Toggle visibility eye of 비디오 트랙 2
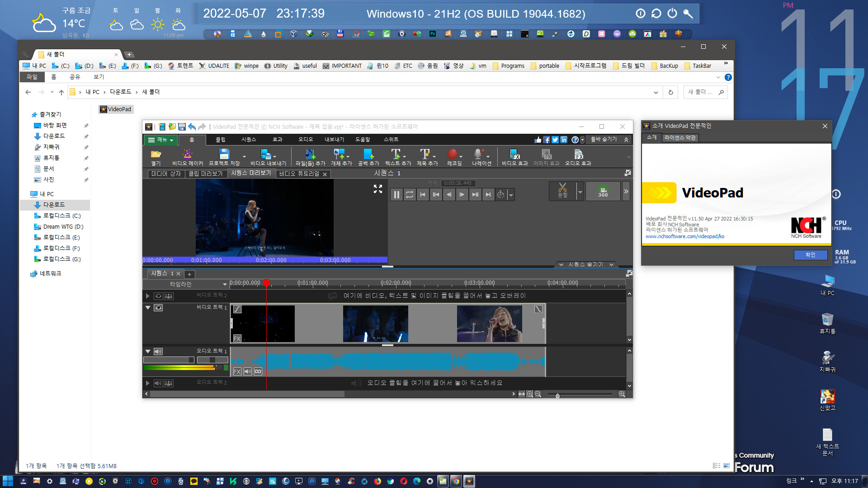 158,296
